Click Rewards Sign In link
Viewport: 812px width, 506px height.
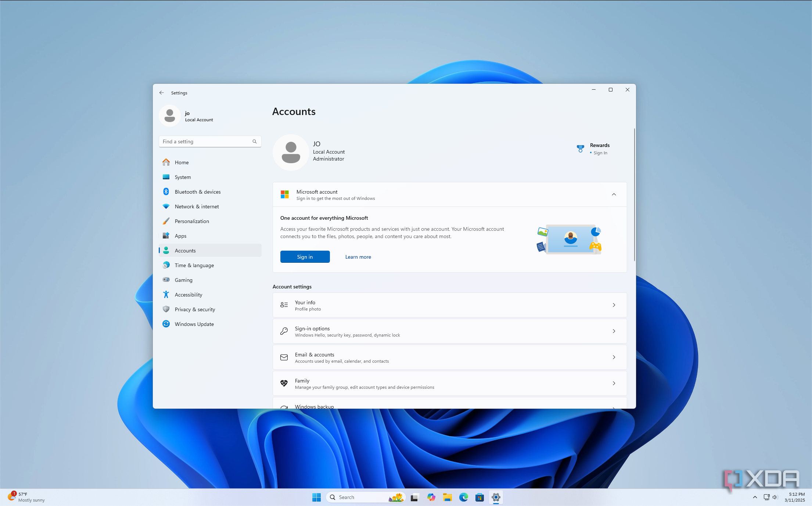pos(600,153)
